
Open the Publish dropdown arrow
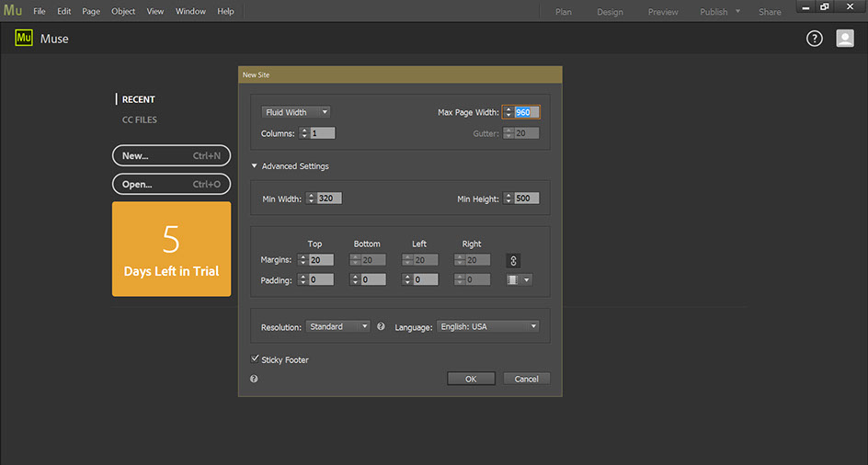tap(737, 11)
